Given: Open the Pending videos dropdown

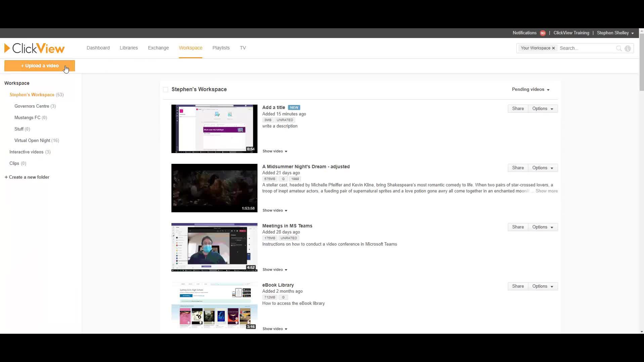Looking at the screenshot, I should [x=530, y=89].
